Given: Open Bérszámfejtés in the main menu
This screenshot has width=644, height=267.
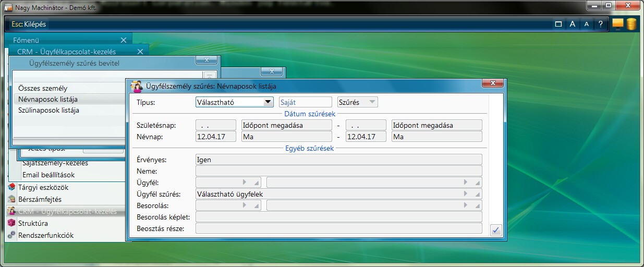Looking at the screenshot, I should tap(40, 199).
